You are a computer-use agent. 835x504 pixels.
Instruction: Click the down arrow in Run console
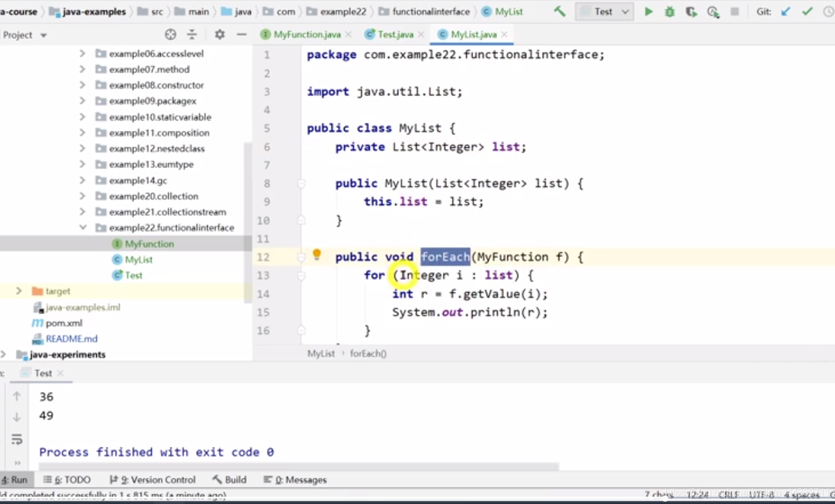(16, 417)
